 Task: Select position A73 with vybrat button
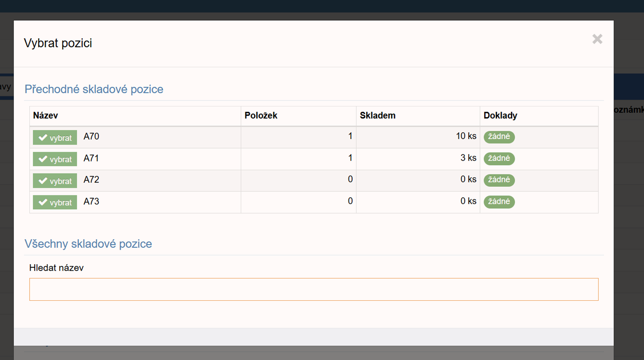tap(55, 202)
